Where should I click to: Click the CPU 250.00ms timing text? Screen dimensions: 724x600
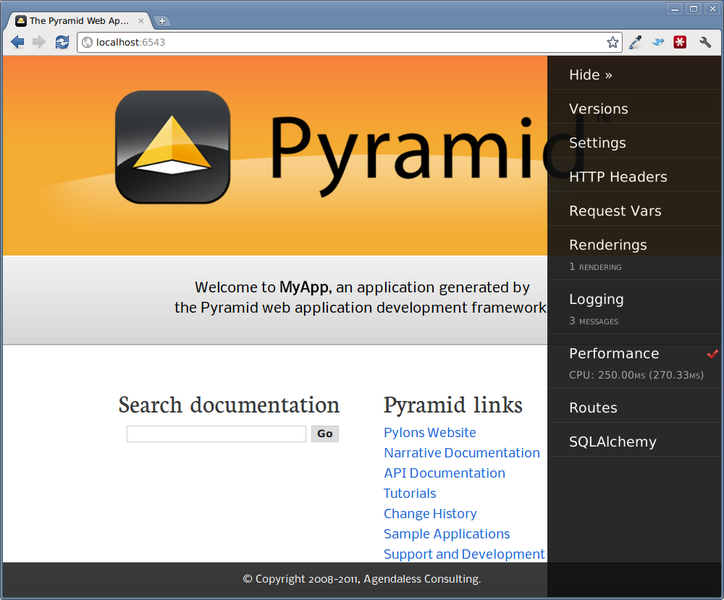(x=636, y=375)
